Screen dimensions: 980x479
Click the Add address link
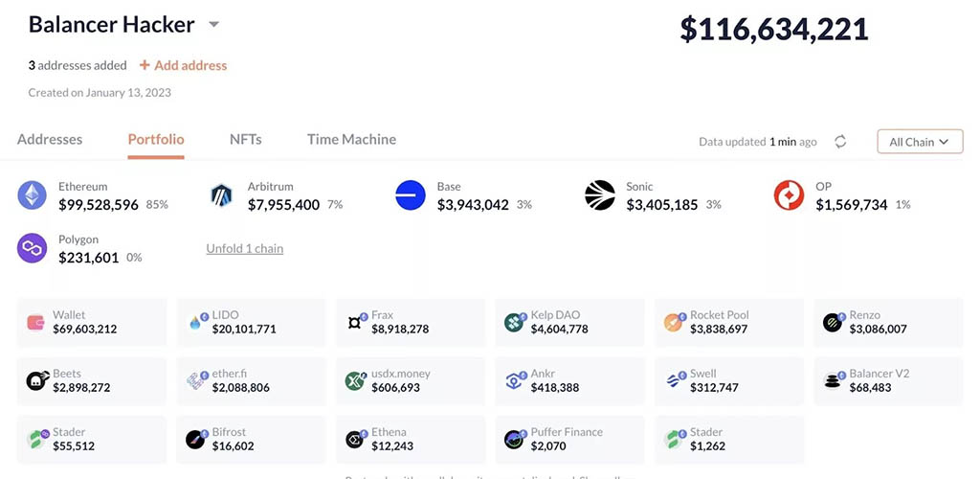click(183, 65)
